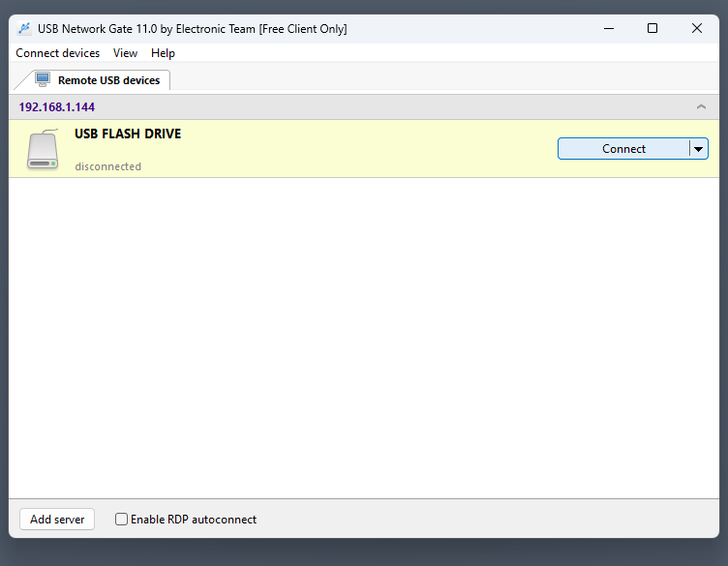Image resolution: width=728 pixels, height=566 pixels.
Task: Open the Connect devices menu
Action: pos(57,53)
